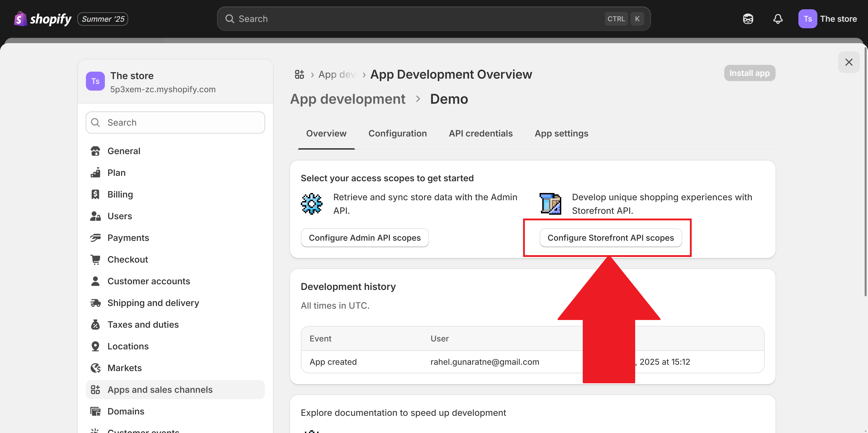Open the API credentials tab

tap(481, 133)
